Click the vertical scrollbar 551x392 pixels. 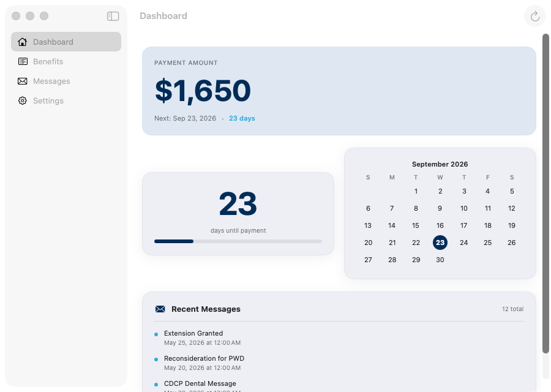pos(545,194)
